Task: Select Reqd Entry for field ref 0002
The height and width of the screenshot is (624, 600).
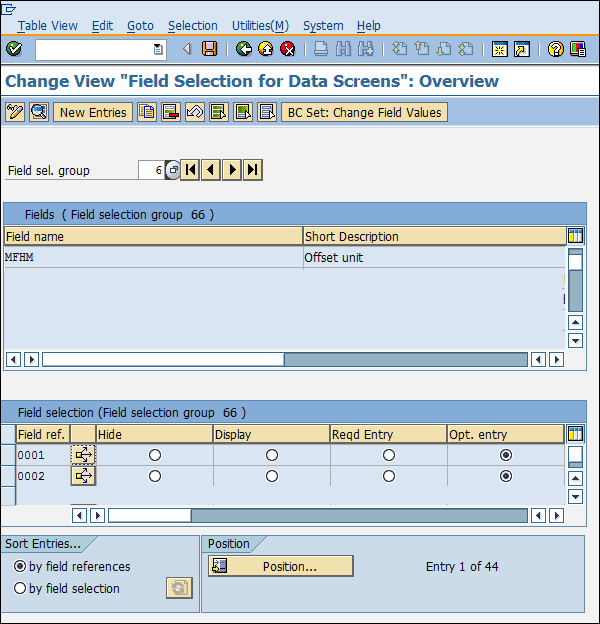Action: [389, 476]
